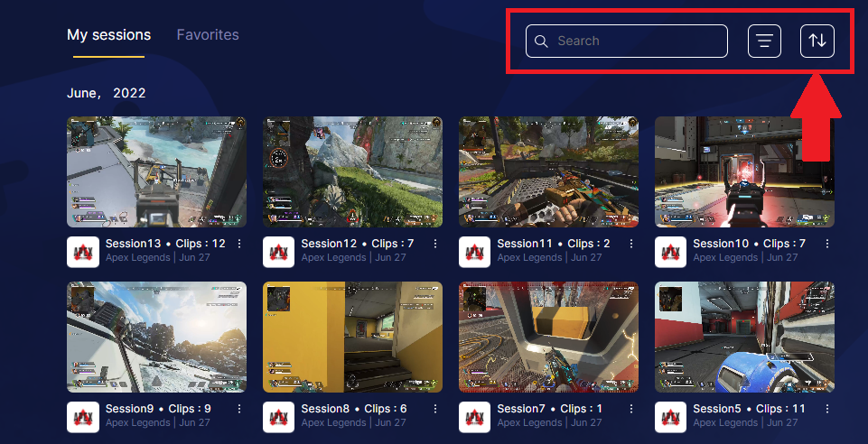Click the 'Session7 • Clips : 1' title
Image resolution: width=868 pixels, height=444 pixels.
click(550, 409)
